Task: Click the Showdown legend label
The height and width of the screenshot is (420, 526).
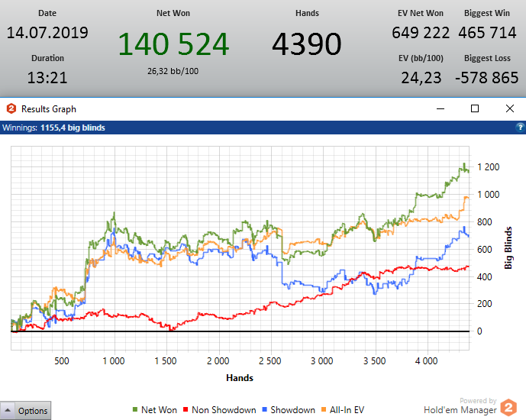Action: click(x=293, y=410)
